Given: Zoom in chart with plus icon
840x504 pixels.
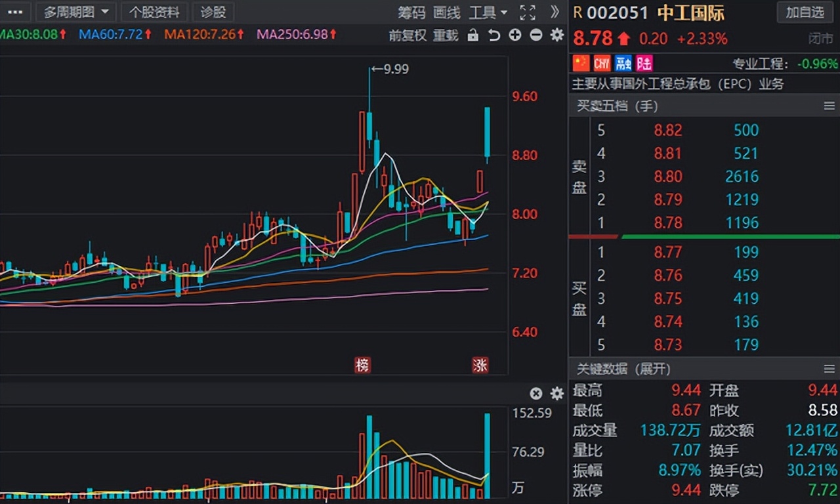Looking at the screenshot, I should coord(515,35).
